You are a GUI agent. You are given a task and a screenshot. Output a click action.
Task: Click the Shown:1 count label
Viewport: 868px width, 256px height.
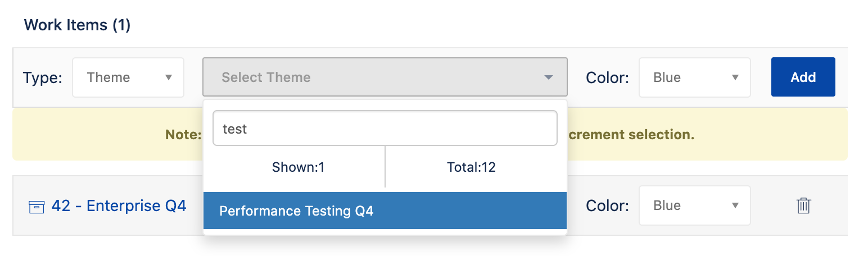299,167
